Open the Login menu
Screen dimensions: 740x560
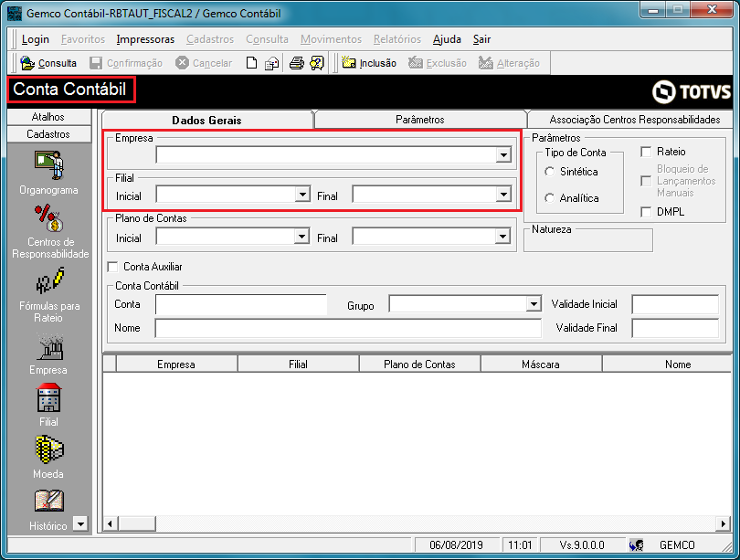click(36, 39)
